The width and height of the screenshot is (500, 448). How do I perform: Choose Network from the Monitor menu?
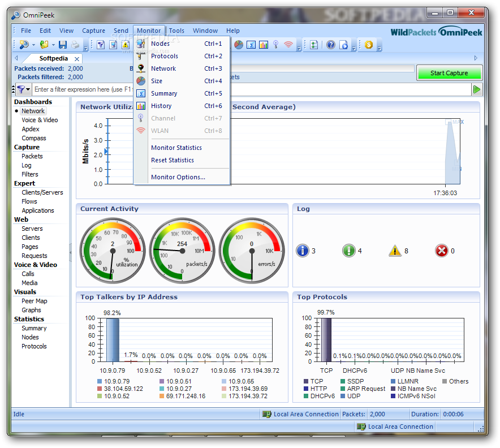182,68
